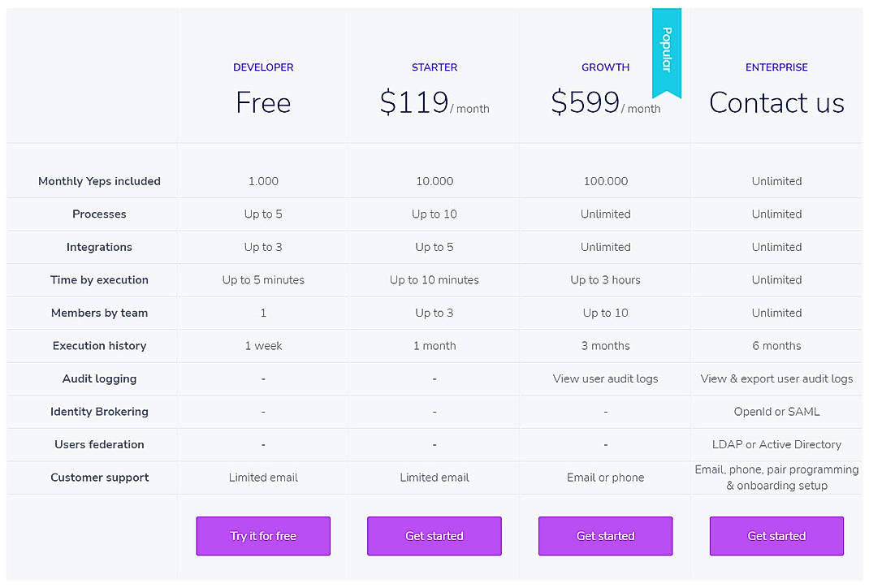Select the 'Monthly Yeps included' row label
This screenshot has width=869, height=588.
[x=99, y=181]
